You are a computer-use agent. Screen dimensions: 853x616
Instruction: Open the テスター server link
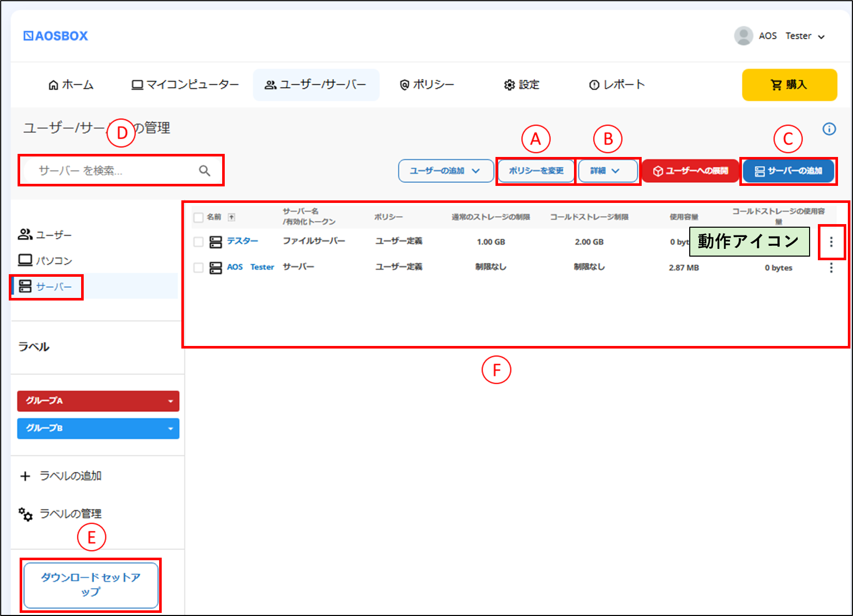[x=242, y=241]
